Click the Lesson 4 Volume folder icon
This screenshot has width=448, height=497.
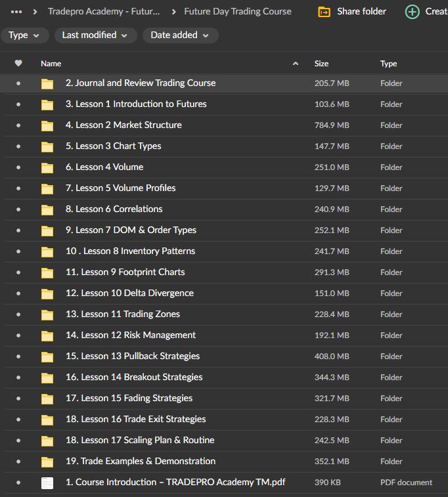click(47, 167)
